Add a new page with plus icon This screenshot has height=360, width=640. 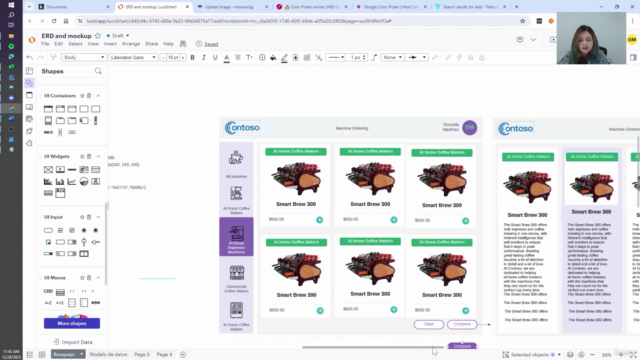tap(183, 355)
